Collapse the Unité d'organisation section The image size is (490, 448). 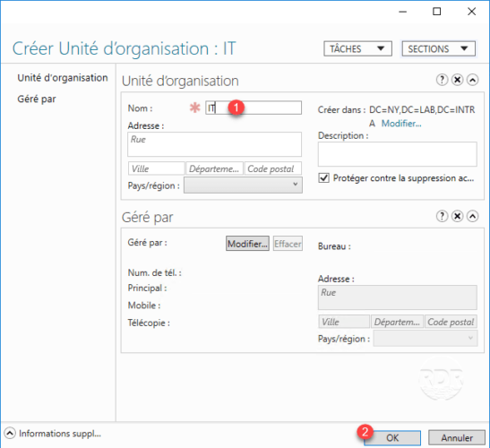(x=472, y=80)
